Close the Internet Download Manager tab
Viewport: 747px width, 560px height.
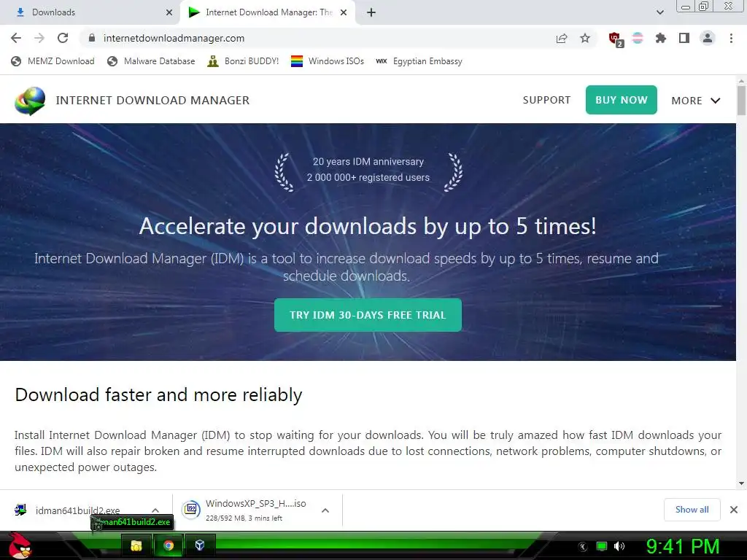point(344,12)
